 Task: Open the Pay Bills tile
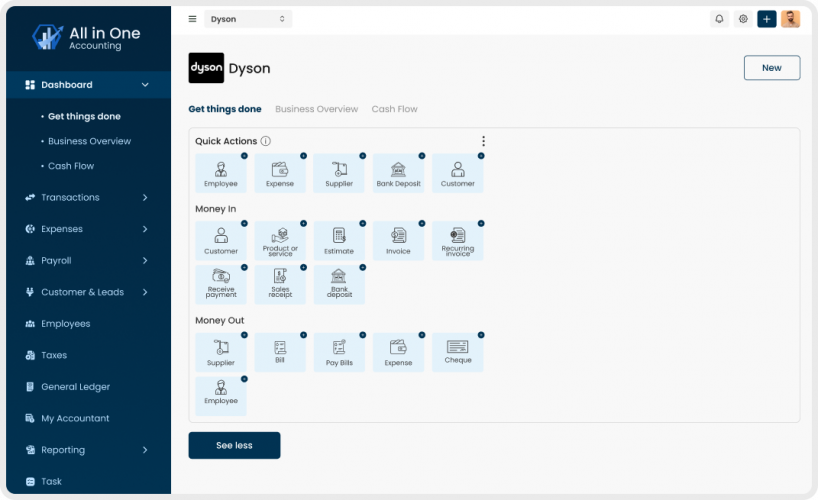339,352
